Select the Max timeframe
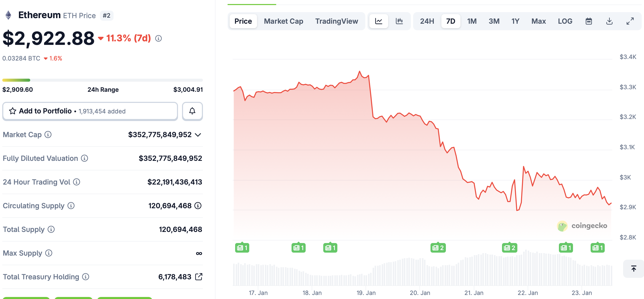The width and height of the screenshot is (644, 299). click(539, 21)
